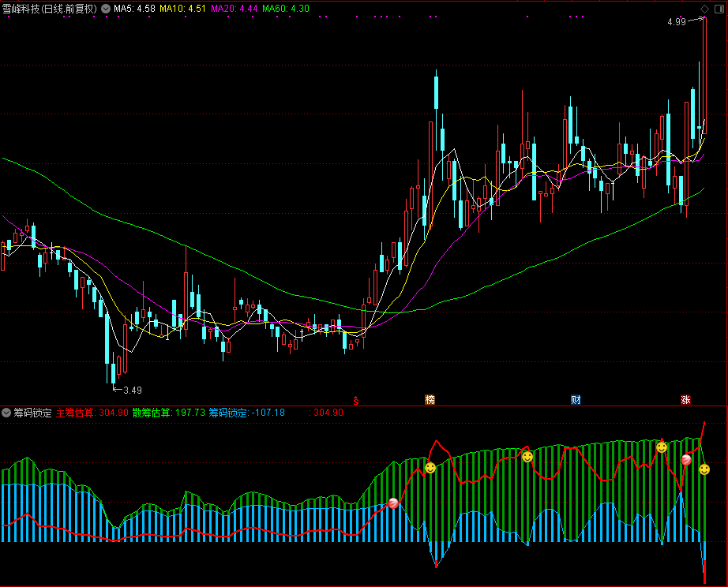Expand the 筹码锁定 indicator dropdown arrow

point(6,413)
